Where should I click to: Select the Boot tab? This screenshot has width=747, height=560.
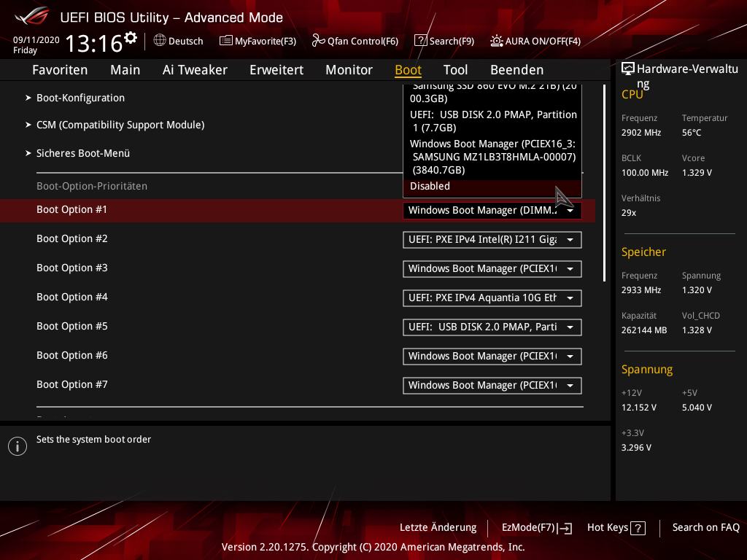tap(409, 70)
